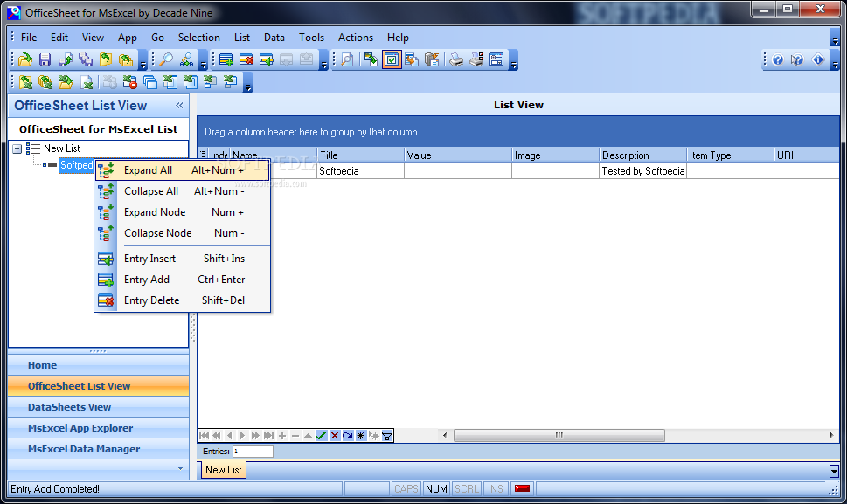This screenshot has width=847, height=504.
Task: Click the floppy disk save icon
Action: point(45,59)
